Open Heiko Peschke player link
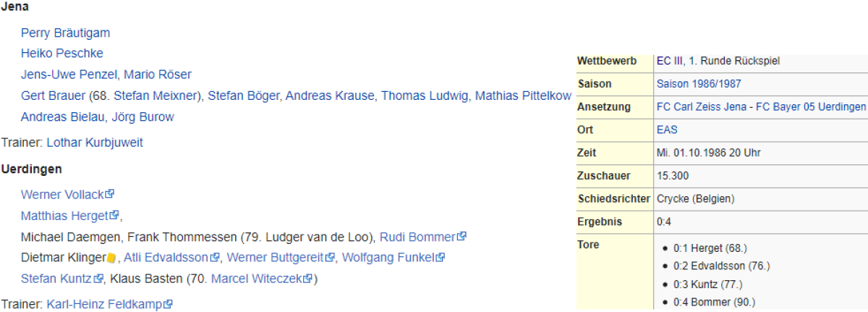The height and width of the screenshot is (312, 868). coord(61,54)
